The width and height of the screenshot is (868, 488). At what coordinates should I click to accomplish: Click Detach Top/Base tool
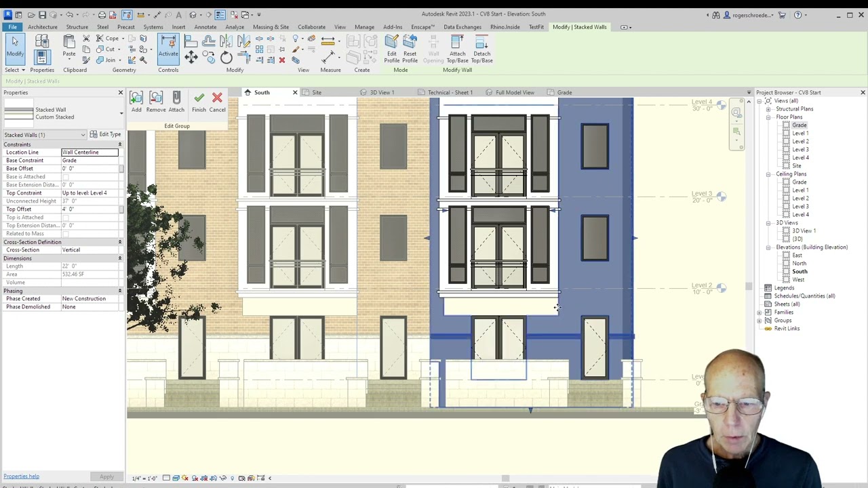click(482, 49)
